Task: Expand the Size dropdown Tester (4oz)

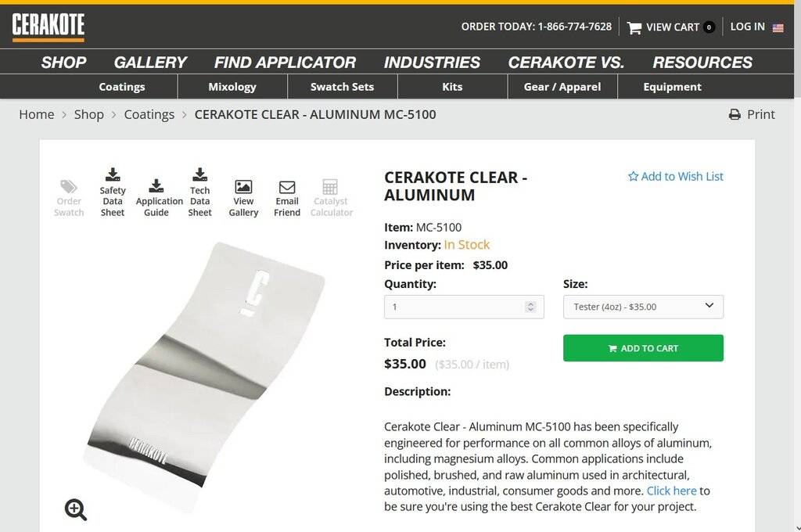Action: click(643, 307)
